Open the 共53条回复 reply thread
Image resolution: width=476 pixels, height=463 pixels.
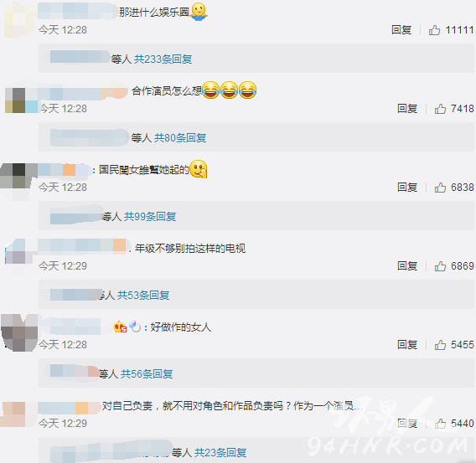pyautogui.click(x=143, y=295)
